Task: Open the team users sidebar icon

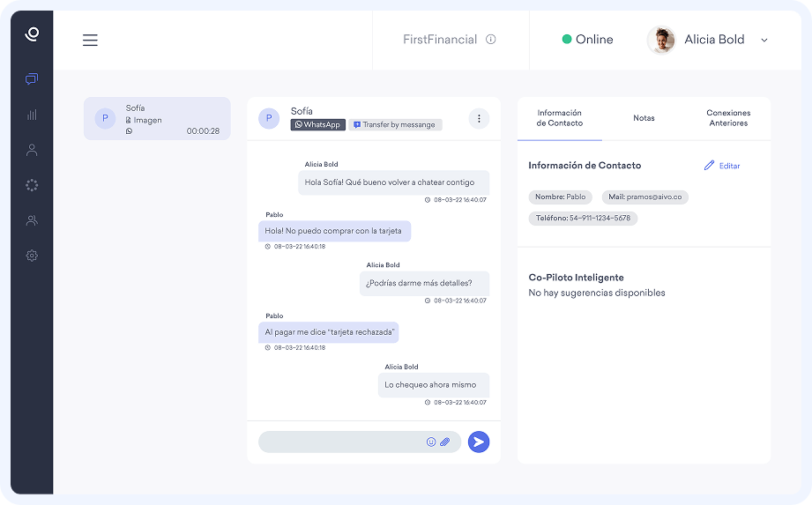Action: point(32,220)
